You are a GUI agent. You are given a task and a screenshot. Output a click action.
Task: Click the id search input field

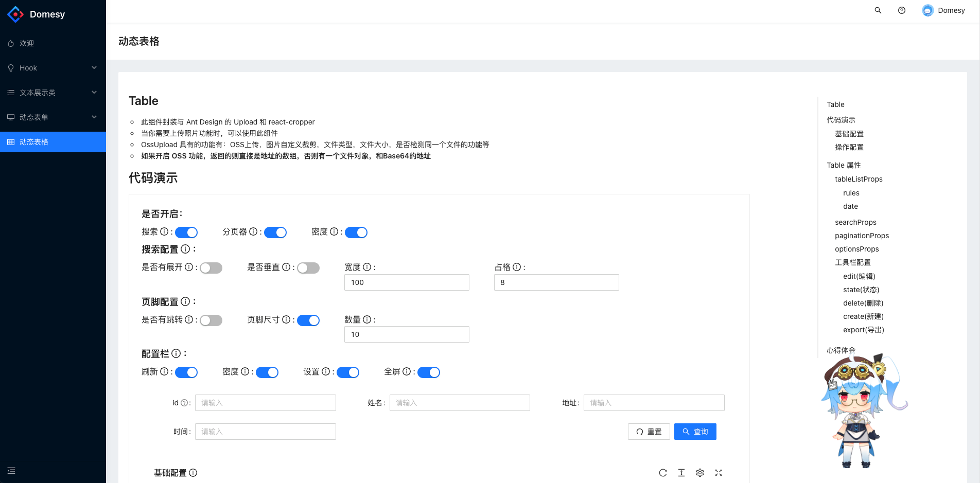pyautogui.click(x=266, y=403)
